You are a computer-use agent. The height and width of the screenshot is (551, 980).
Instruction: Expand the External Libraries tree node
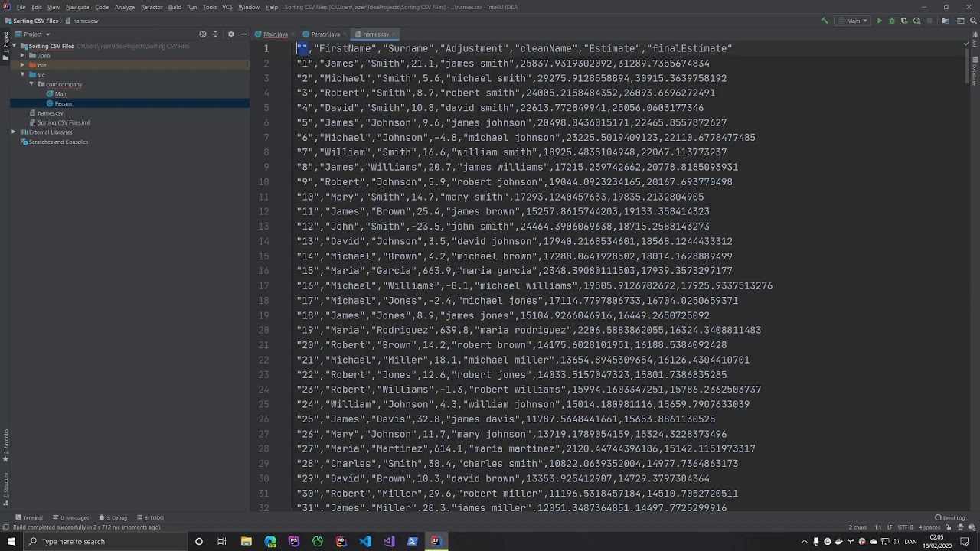(x=13, y=132)
